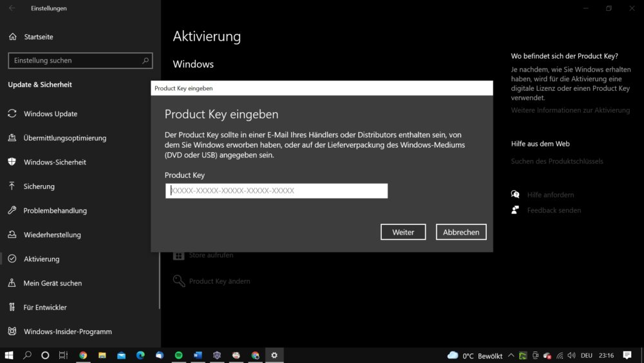Click the Abbrechen button

461,232
